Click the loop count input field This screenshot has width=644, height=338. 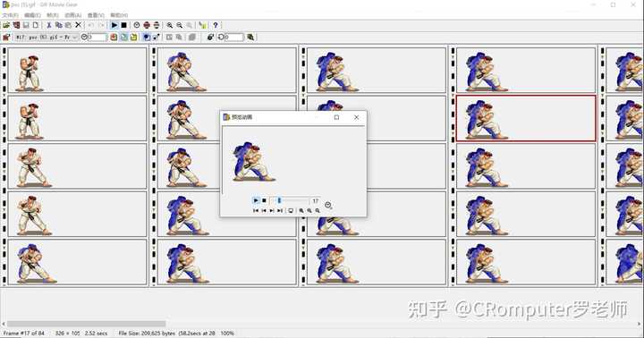pos(233,37)
